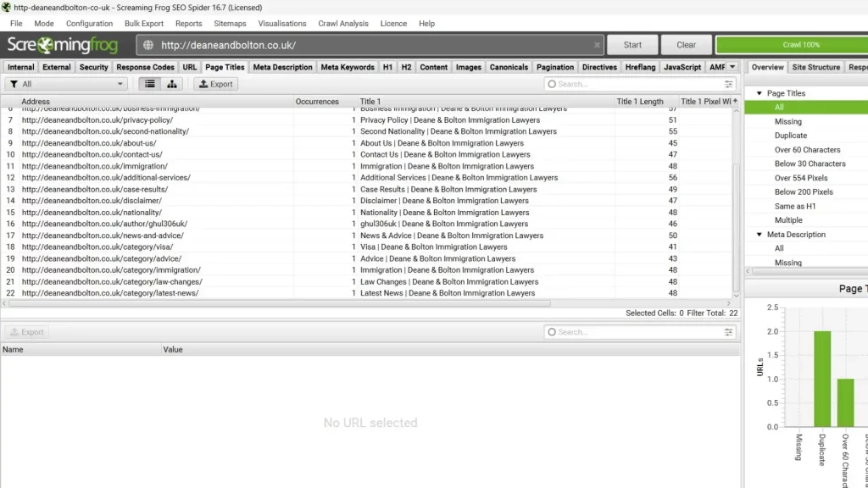Switch to tree view icon

pyautogui.click(x=171, y=84)
